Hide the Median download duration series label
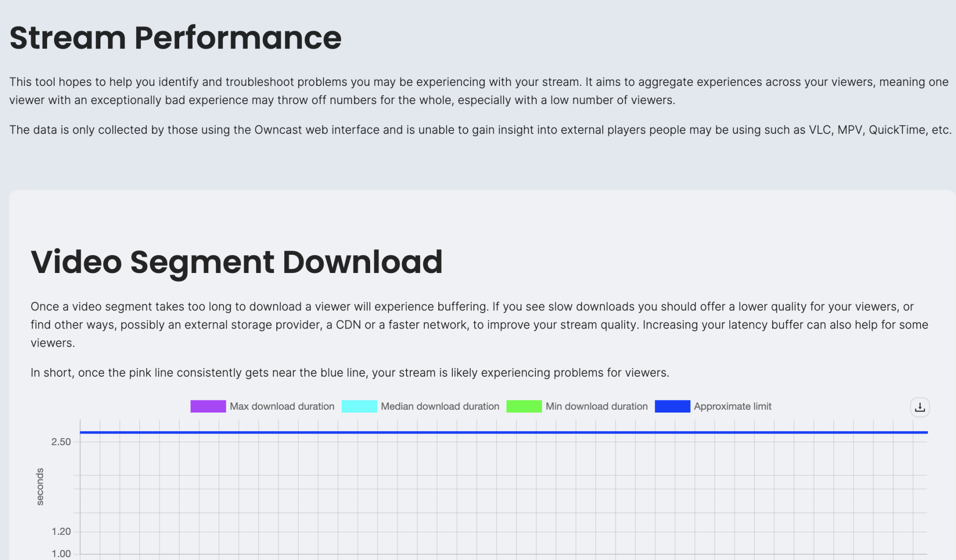The width and height of the screenshot is (956, 560). pyautogui.click(x=440, y=406)
